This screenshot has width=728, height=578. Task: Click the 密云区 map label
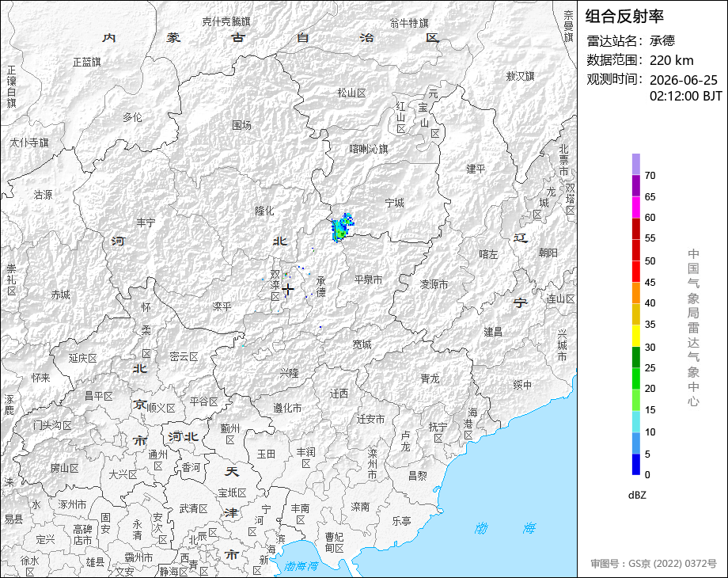[x=184, y=357]
